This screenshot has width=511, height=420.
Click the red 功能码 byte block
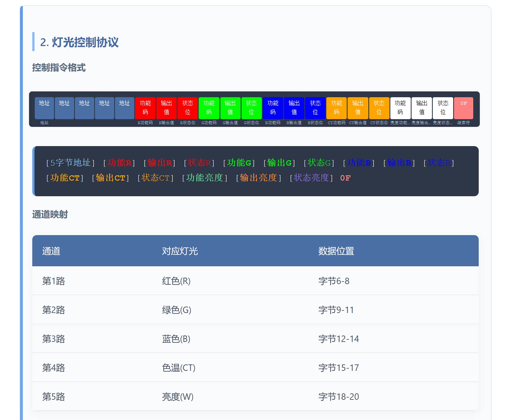pyautogui.click(x=145, y=108)
